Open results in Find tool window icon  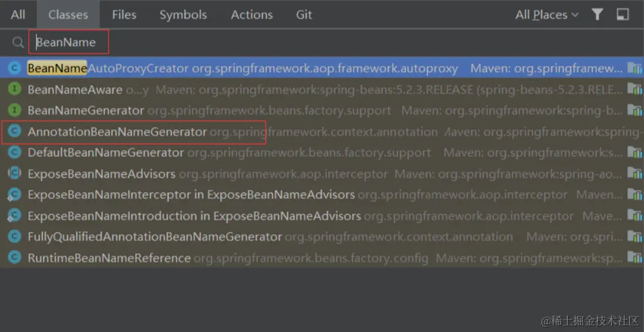(x=623, y=15)
